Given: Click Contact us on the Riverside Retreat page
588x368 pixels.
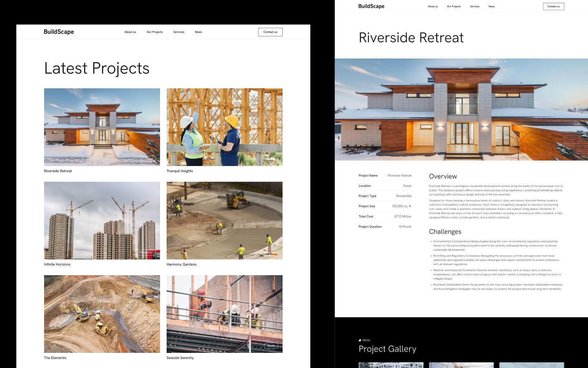Looking at the screenshot, I should click(553, 6).
